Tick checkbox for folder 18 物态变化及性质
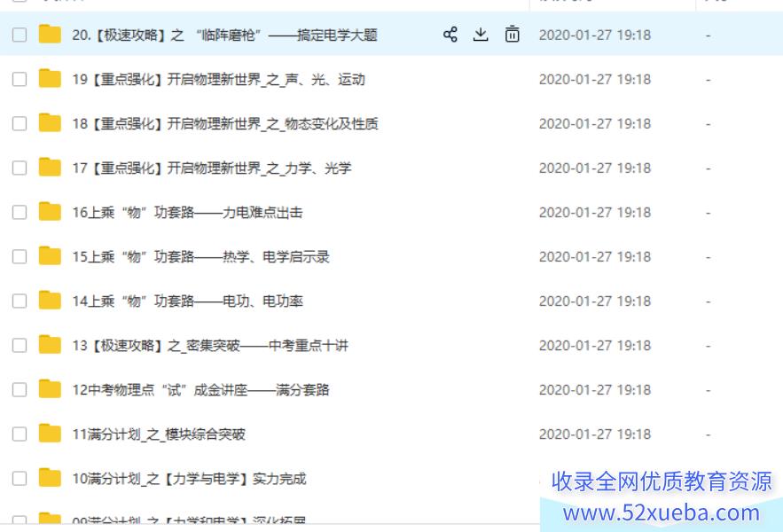The width and height of the screenshot is (783, 532). click(20, 123)
